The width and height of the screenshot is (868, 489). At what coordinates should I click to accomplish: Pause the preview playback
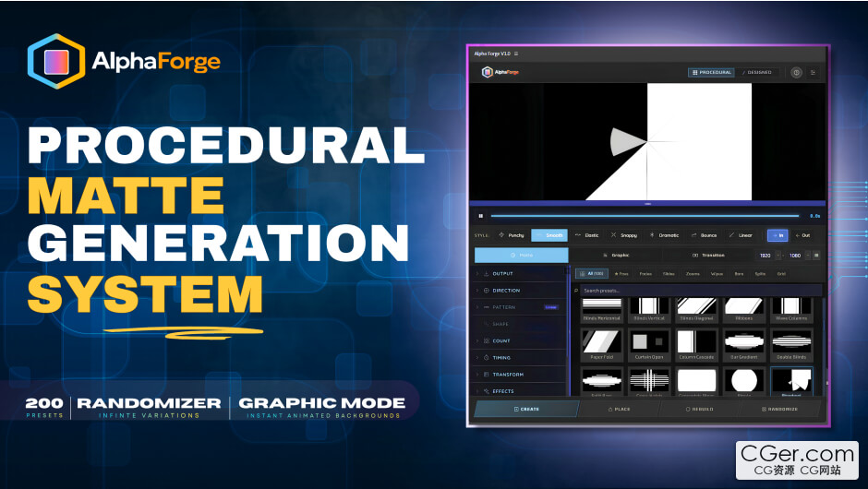coord(480,216)
